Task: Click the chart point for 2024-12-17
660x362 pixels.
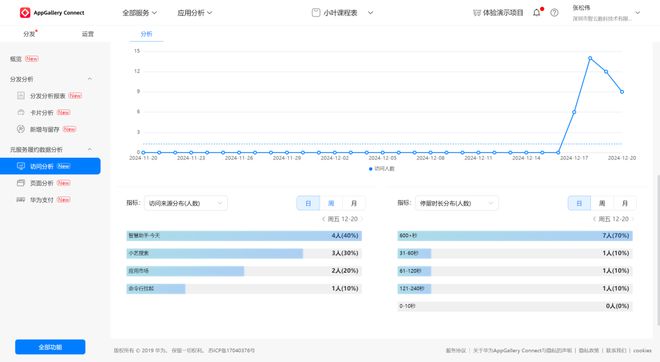Action: 574,112
